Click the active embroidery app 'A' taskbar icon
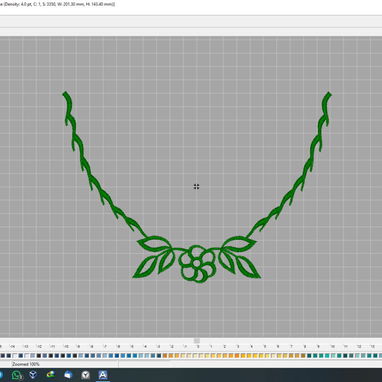 tap(103, 375)
